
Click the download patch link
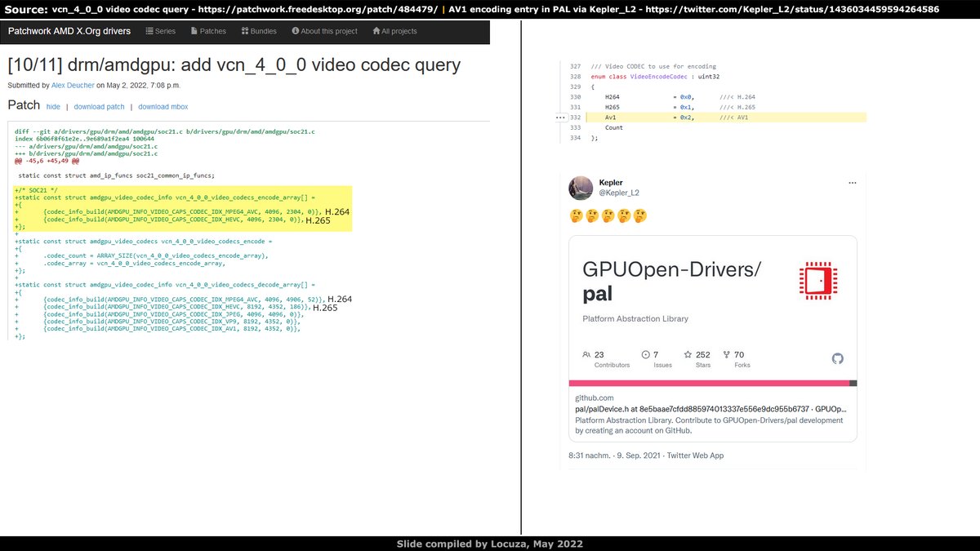click(99, 107)
